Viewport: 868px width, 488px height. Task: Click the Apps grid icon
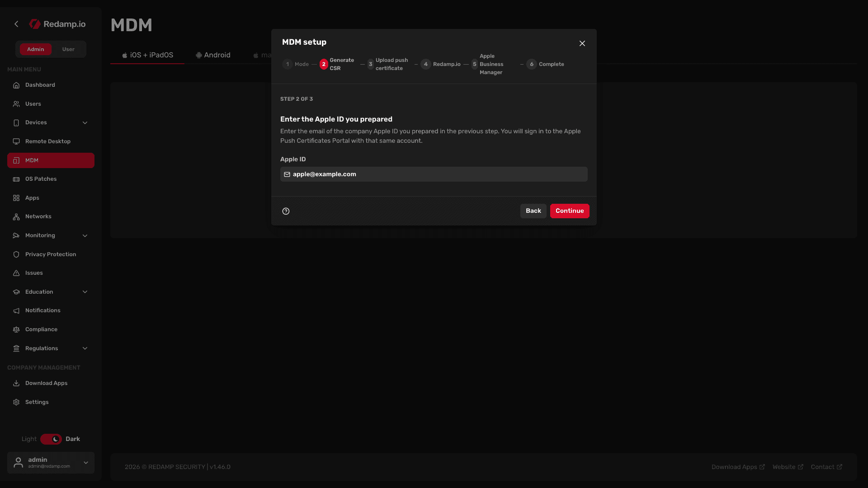[x=16, y=198]
